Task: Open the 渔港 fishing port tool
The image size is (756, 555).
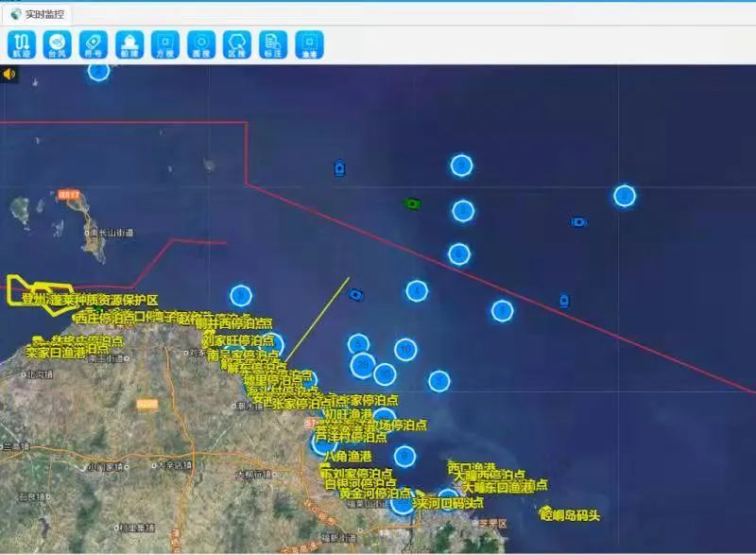Action: [x=310, y=44]
